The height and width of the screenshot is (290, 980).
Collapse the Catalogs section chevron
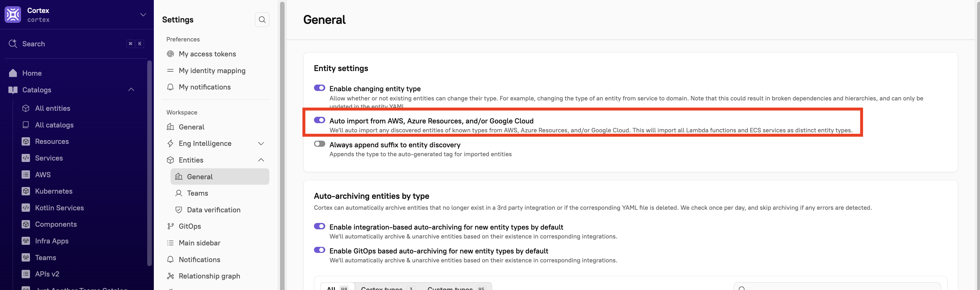pyautogui.click(x=131, y=90)
